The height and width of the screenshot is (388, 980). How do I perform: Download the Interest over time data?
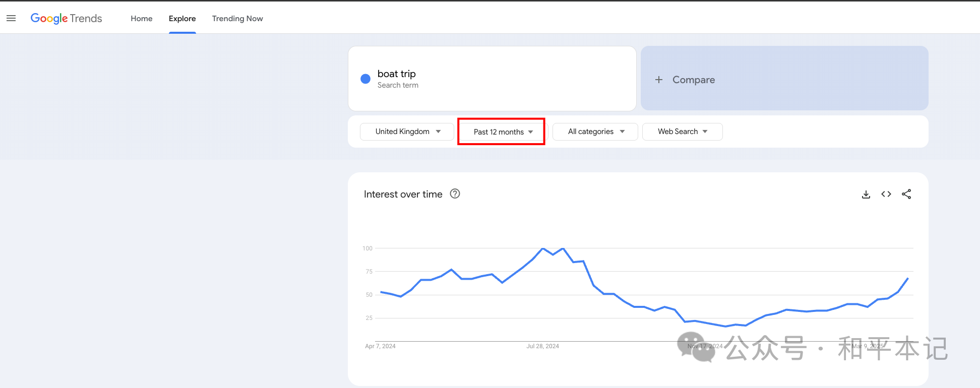coord(866,195)
